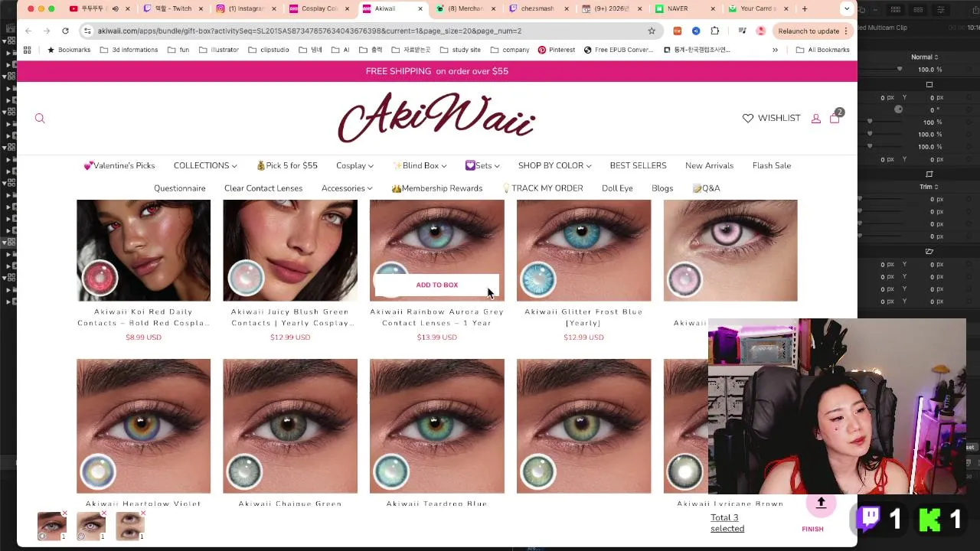
Task: Open Pick 5 for $55 menu item
Action: [x=287, y=165]
